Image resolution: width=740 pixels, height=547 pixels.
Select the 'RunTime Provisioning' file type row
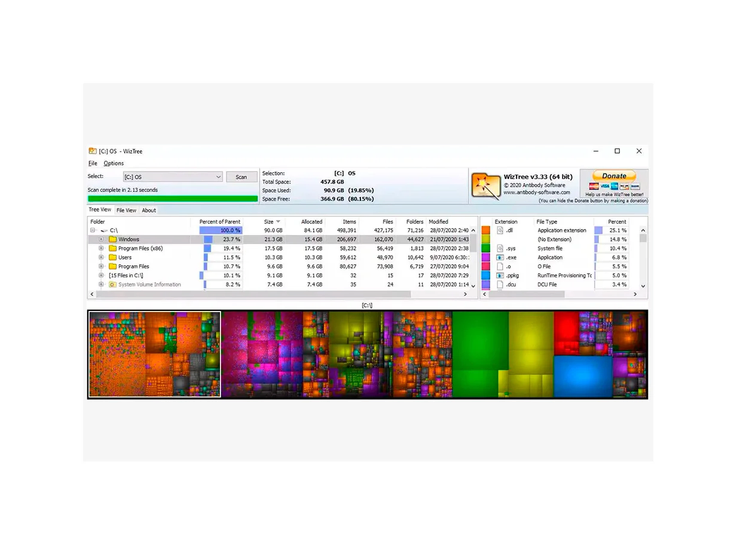562,275
